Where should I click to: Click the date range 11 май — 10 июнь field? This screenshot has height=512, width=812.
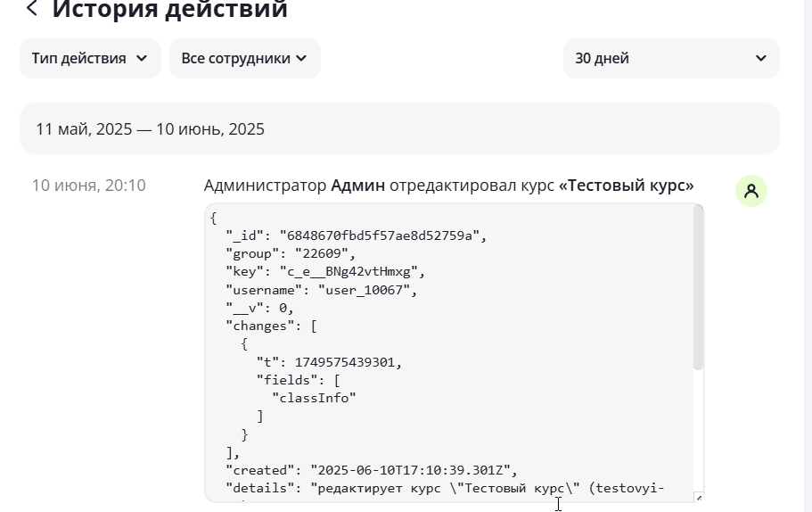(x=400, y=128)
